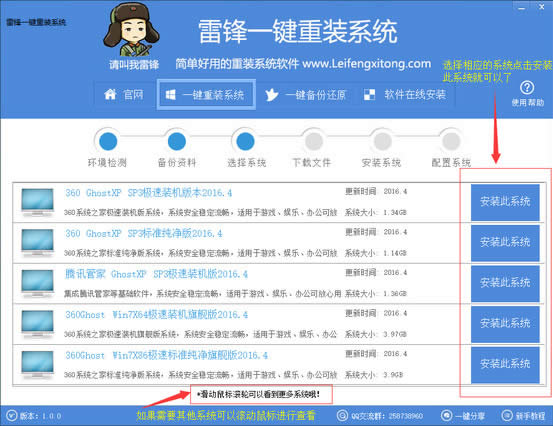Click the QQ交流群 icon in bottom bar

(342, 415)
